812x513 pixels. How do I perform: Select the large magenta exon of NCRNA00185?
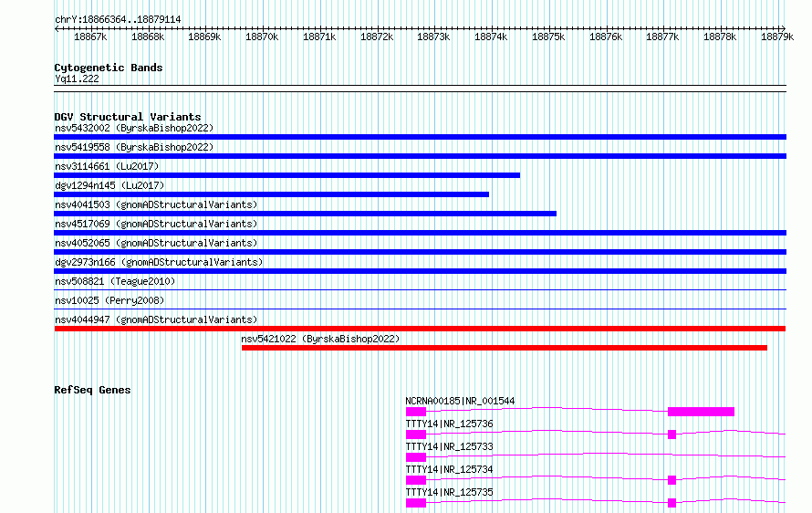(x=702, y=412)
